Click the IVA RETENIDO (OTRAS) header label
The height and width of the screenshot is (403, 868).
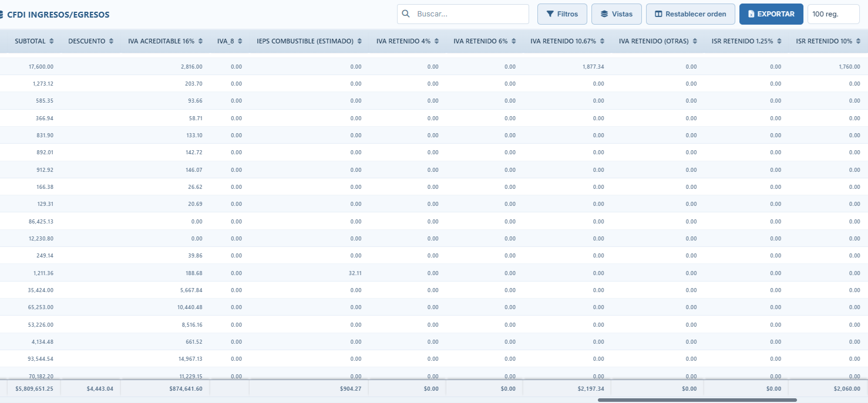(x=654, y=41)
